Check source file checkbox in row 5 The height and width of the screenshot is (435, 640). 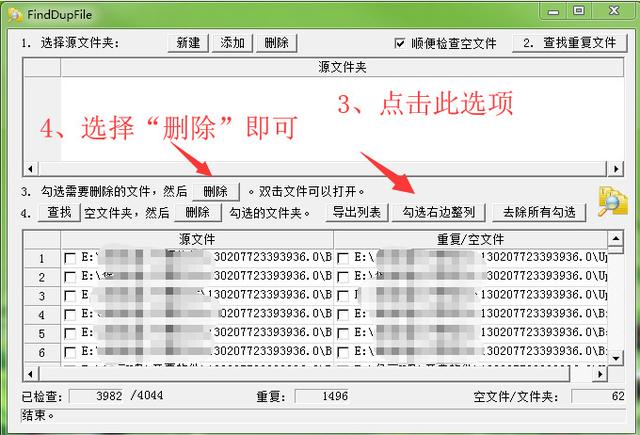tap(70, 333)
